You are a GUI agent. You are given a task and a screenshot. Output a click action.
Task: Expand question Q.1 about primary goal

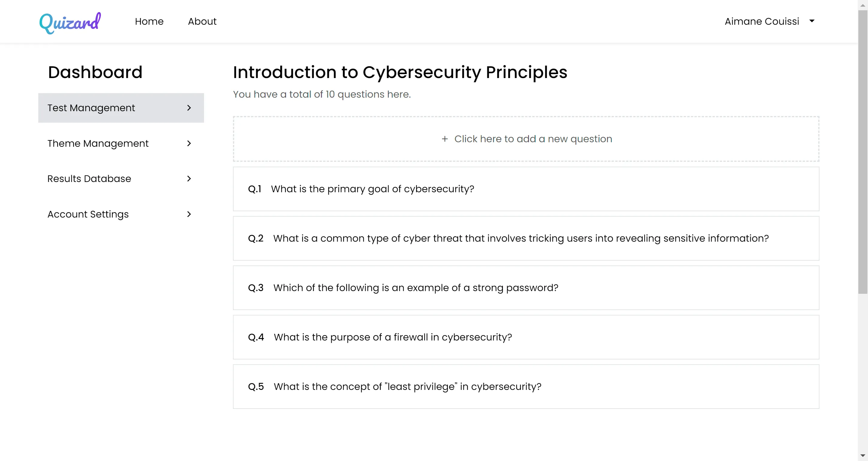(526, 189)
